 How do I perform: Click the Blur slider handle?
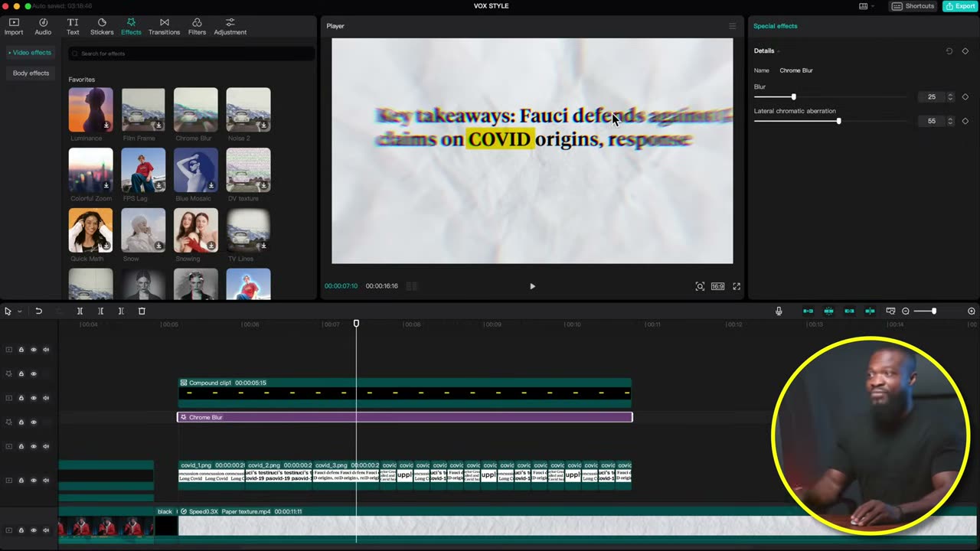[793, 97]
